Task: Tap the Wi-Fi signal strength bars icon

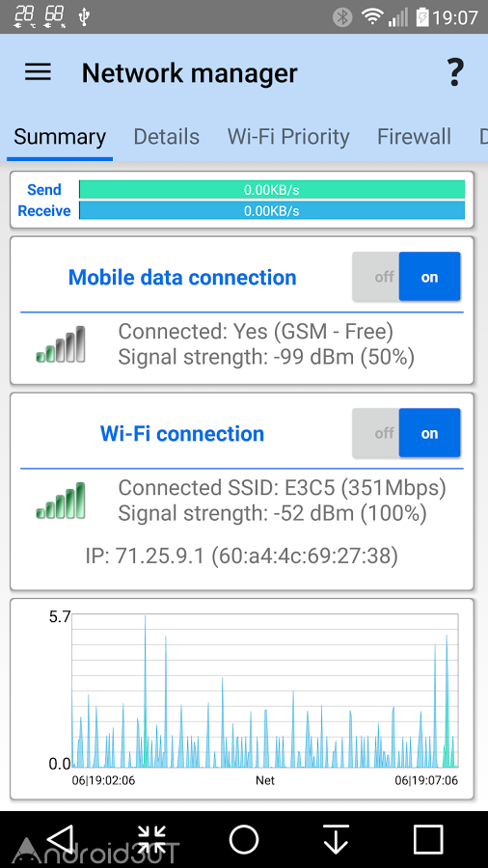Action: (61, 501)
